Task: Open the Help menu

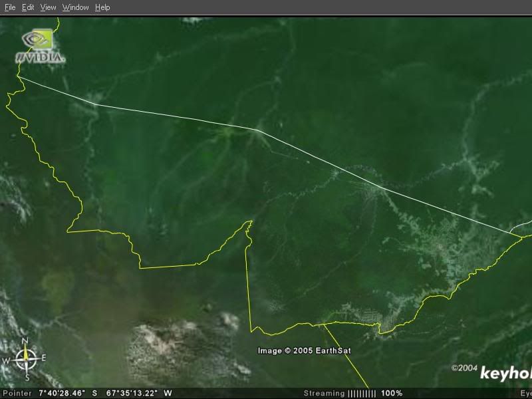Action: coord(102,7)
